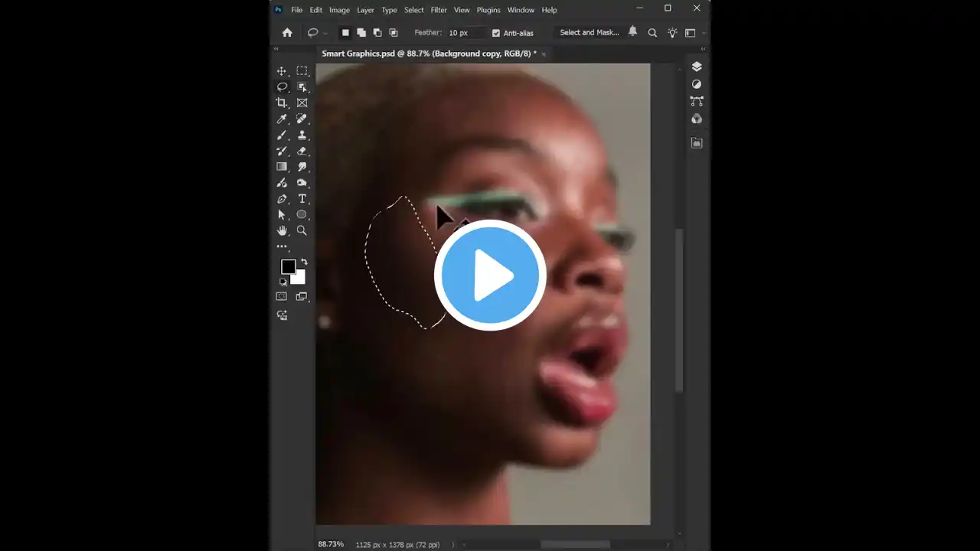
Task: Select the Frame tool
Action: 302,103
